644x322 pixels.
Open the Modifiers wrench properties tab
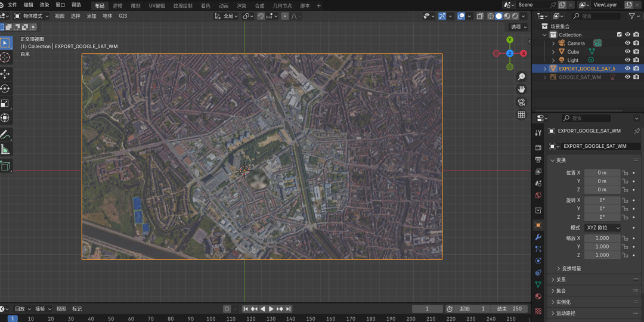tap(538, 237)
